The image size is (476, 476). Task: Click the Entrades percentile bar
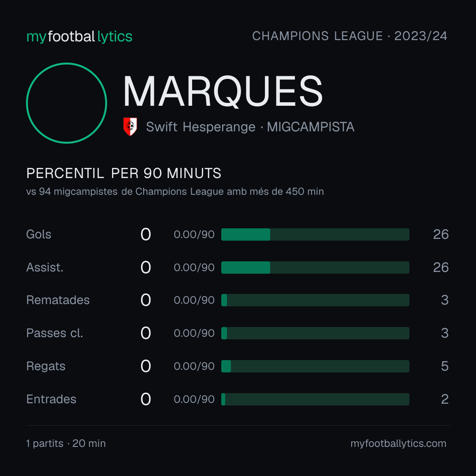pos(315,399)
